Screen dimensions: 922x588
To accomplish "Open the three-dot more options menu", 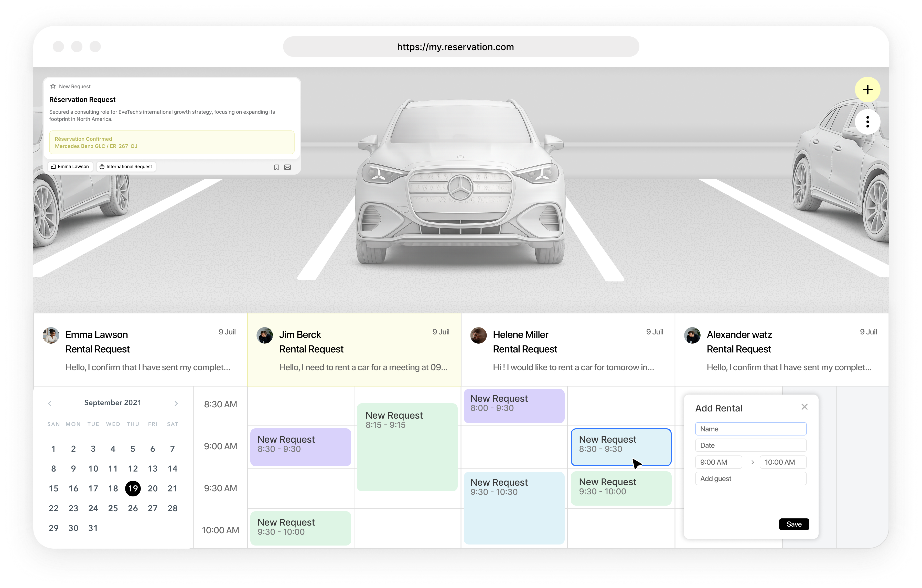I will pos(867,122).
